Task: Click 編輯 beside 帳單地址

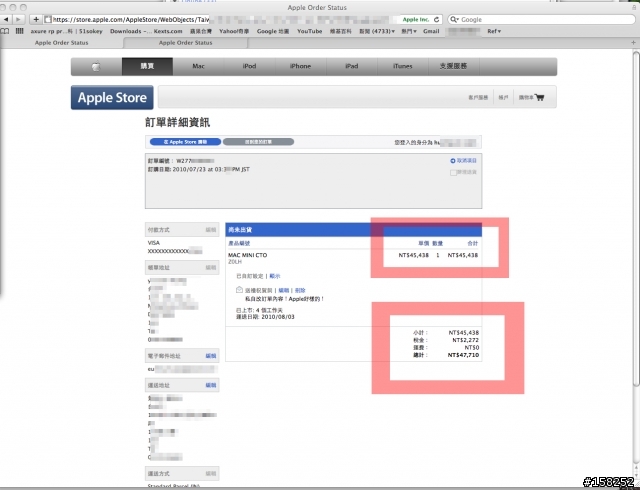Action: [x=211, y=268]
